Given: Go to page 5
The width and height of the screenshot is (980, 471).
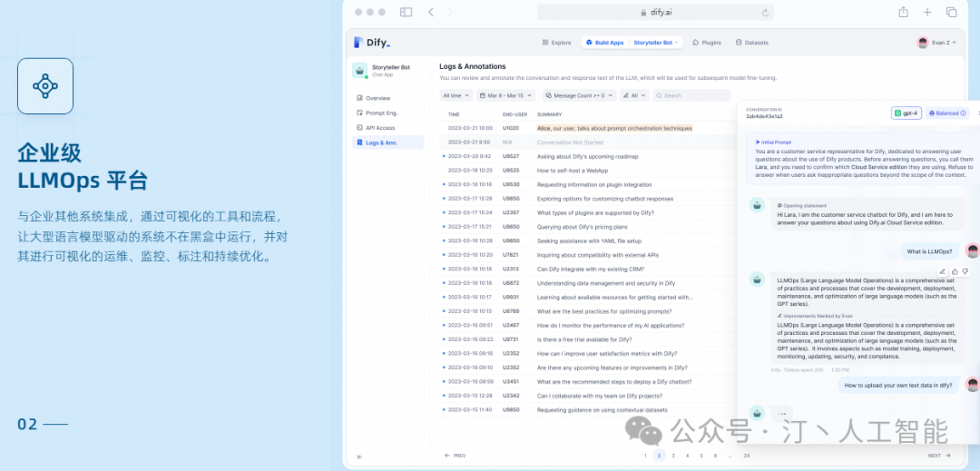Looking at the screenshot, I should pyautogui.click(x=701, y=456).
